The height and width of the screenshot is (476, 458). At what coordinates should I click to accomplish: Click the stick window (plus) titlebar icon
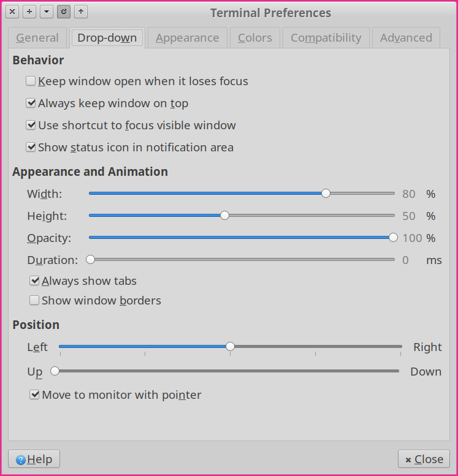29,12
